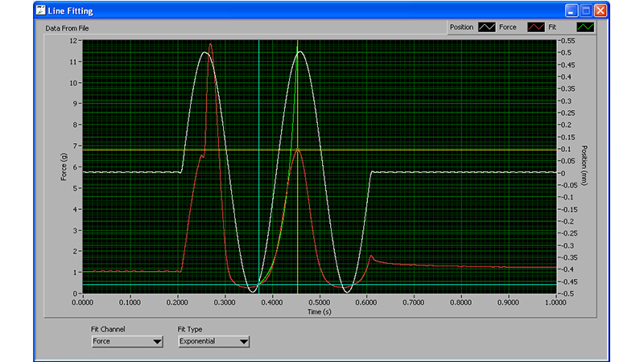Close the Line Fitting window

[601, 10]
